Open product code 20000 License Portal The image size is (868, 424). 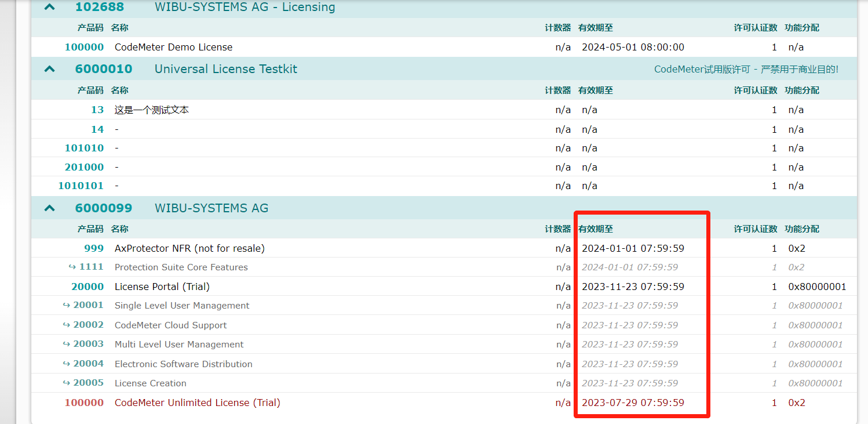(87, 287)
